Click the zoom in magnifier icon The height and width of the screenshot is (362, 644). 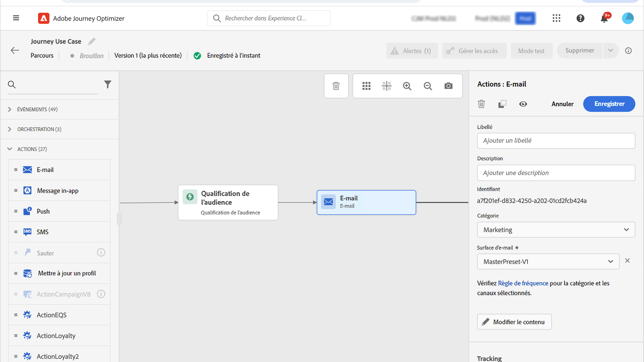coord(407,86)
